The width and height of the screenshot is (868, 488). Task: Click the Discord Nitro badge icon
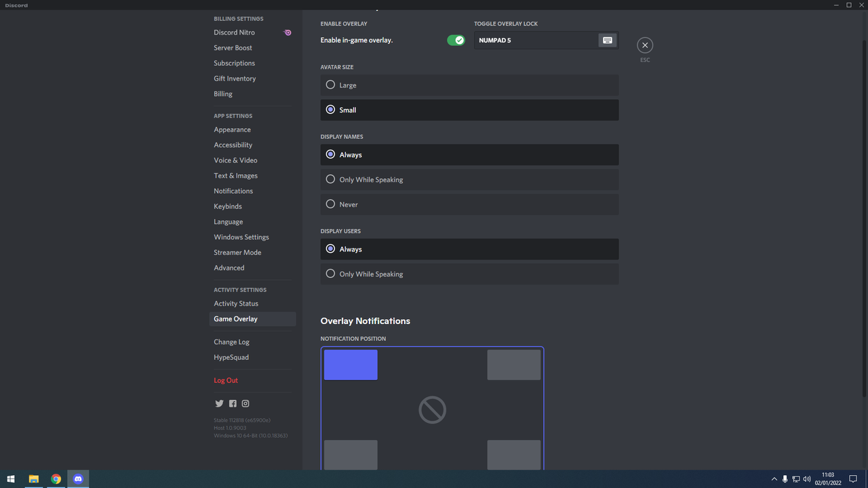coord(288,33)
